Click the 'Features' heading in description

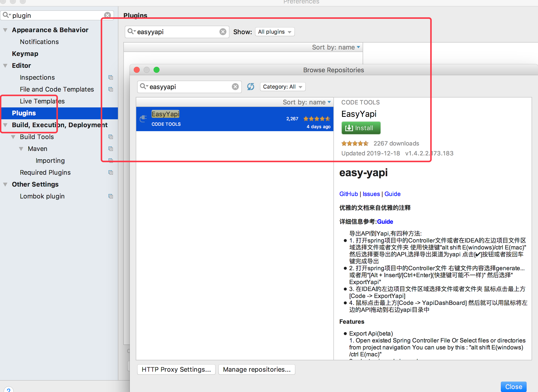(352, 322)
